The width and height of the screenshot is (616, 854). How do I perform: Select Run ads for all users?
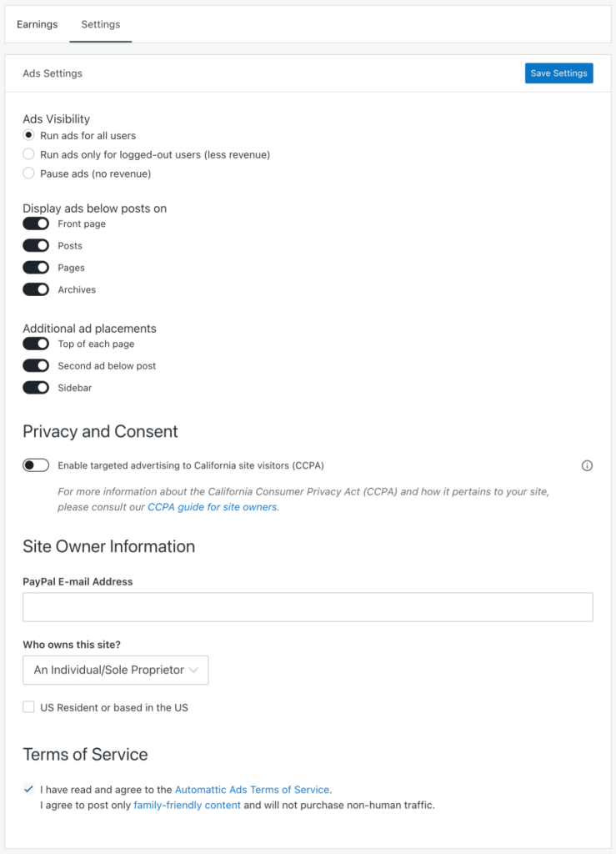[x=28, y=135]
